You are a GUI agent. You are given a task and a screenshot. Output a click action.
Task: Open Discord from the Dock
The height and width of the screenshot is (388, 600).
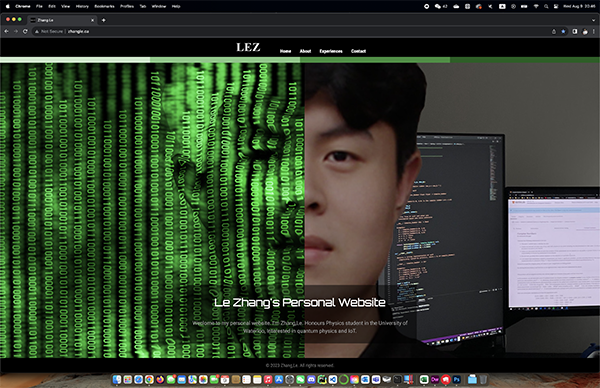pos(311,379)
